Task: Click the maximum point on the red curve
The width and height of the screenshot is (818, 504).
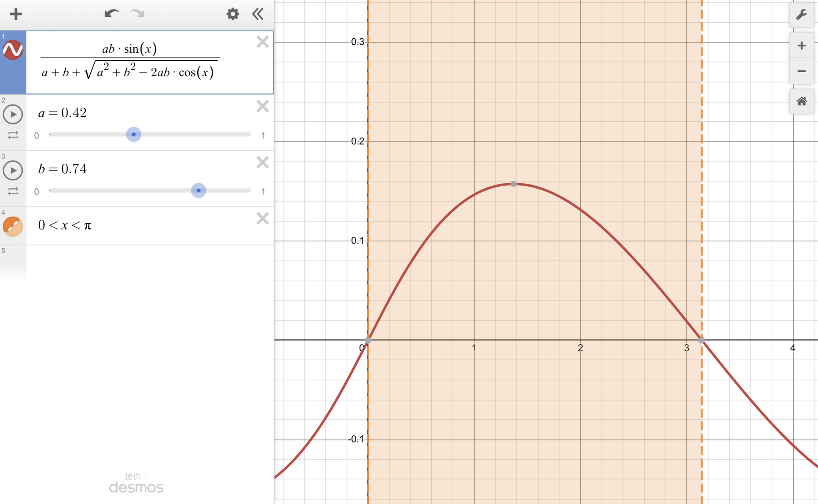Action: tap(514, 184)
